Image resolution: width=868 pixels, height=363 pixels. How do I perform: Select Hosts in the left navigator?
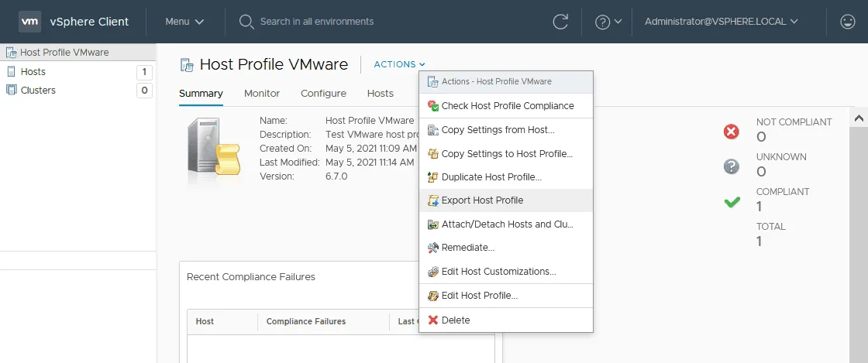[33, 72]
